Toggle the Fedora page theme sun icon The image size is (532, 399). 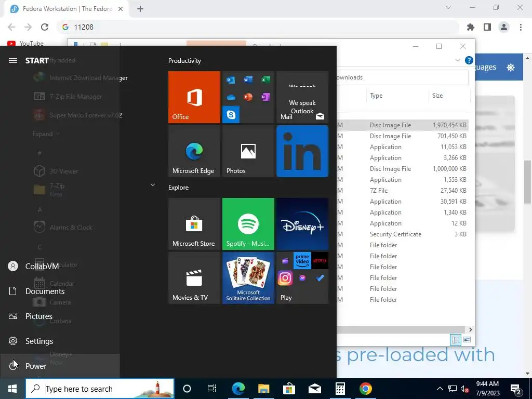pos(511,67)
